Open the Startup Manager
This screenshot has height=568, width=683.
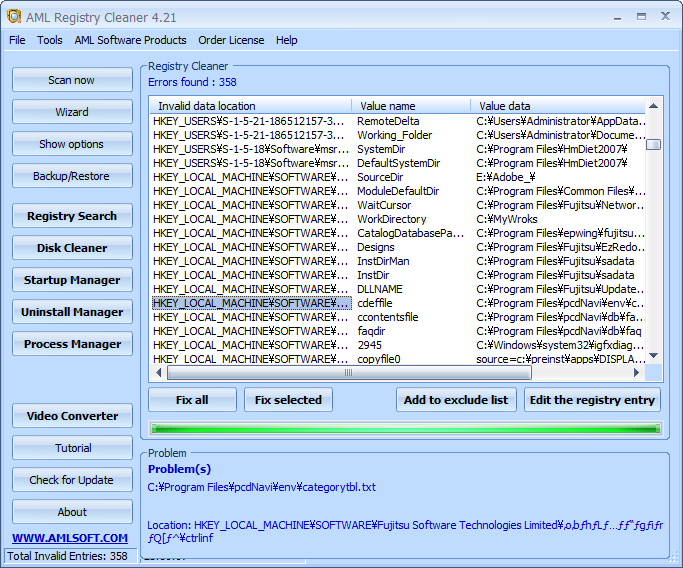tap(72, 280)
